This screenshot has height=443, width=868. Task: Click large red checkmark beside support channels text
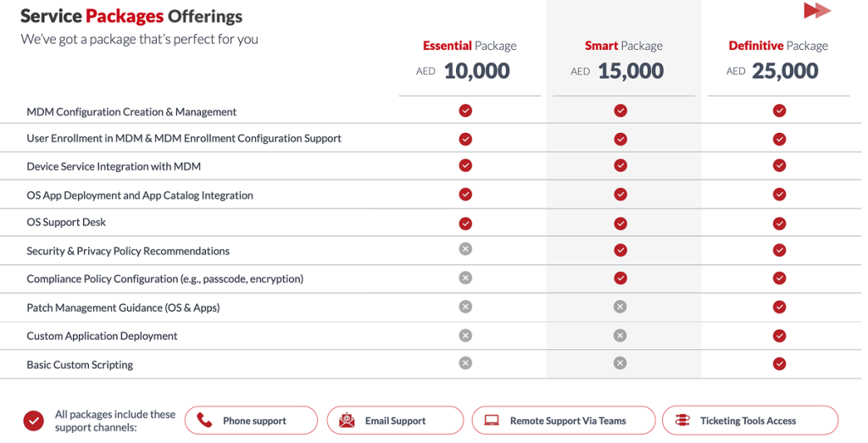[x=34, y=421]
